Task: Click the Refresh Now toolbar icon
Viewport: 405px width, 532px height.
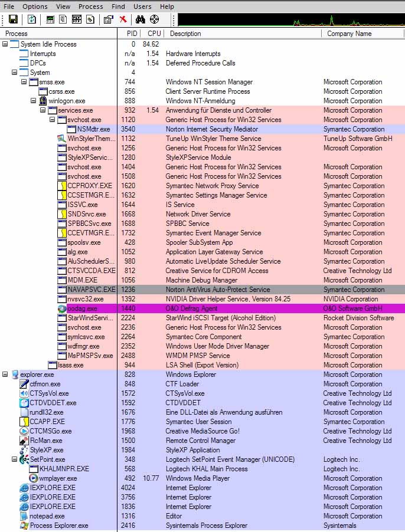Action: (x=31, y=19)
